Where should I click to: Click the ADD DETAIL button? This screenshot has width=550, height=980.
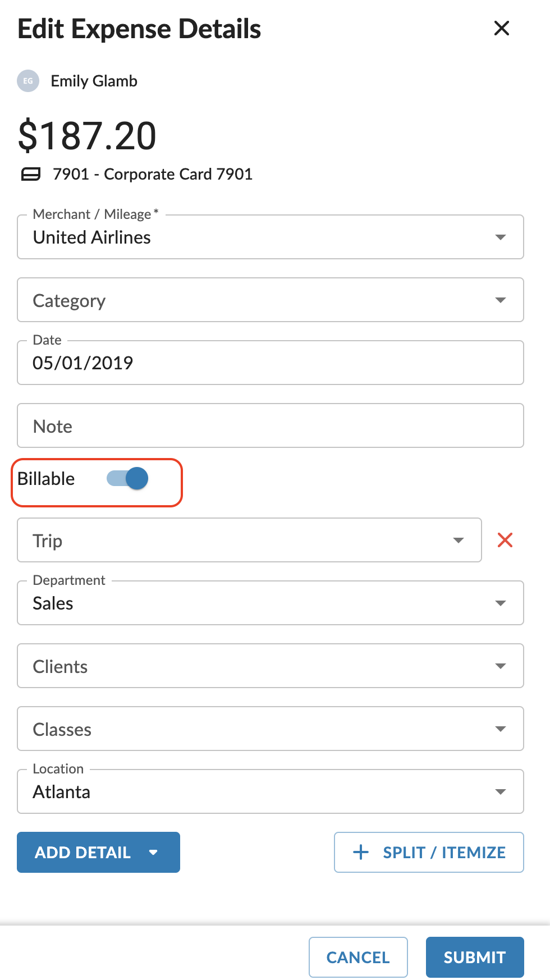[98, 852]
